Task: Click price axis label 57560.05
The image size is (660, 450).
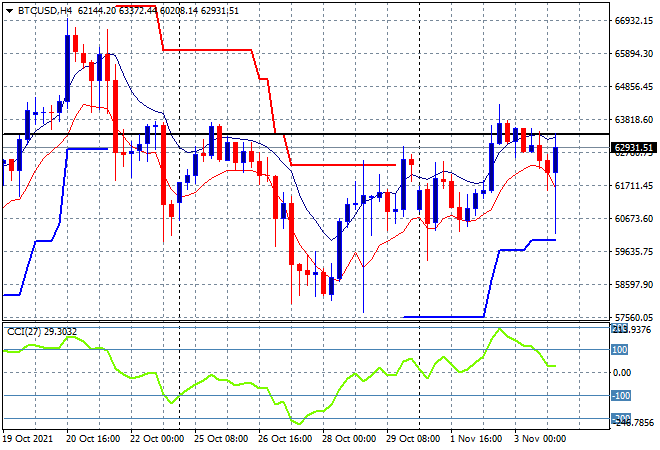Action: click(x=633, y=317)
